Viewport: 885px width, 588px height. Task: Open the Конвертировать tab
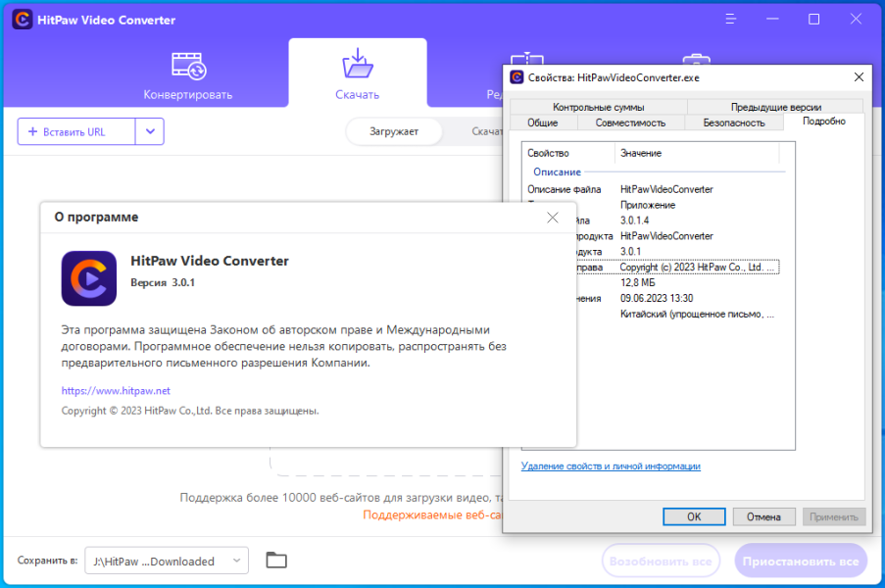pos(188,75)
